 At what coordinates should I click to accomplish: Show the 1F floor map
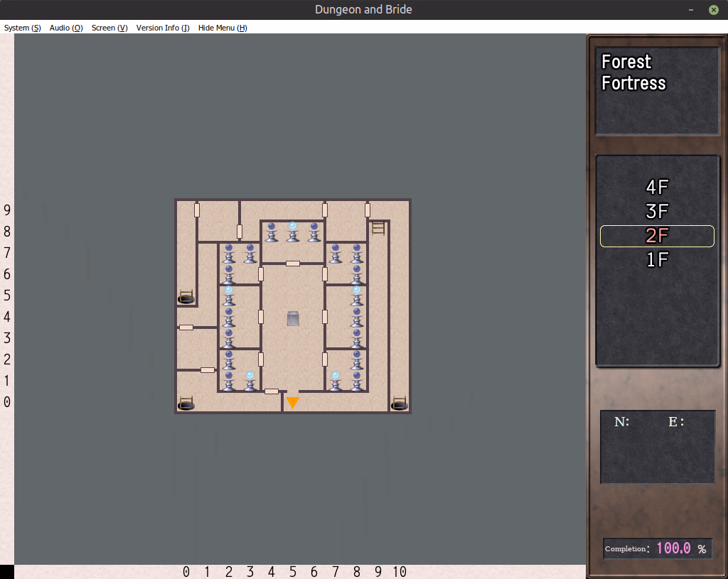pos(657,260)
